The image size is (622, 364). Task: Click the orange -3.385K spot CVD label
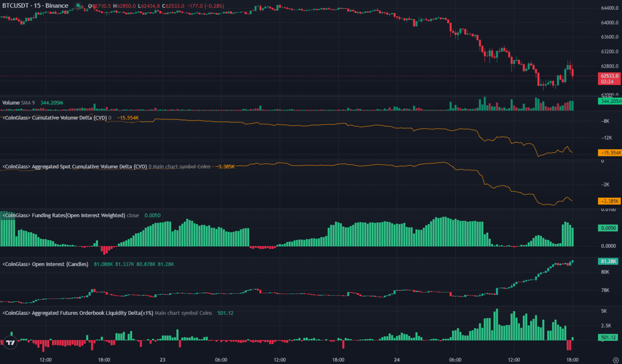(x=609, y=201)
